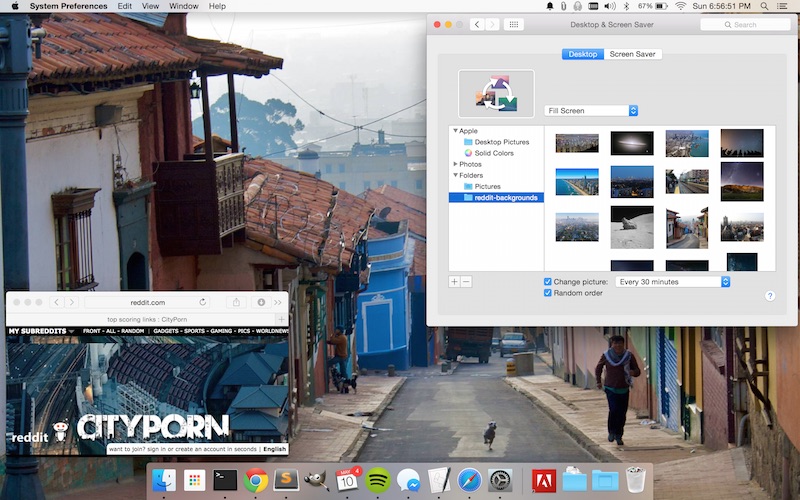Go forward in System Preferences toolbar
800x500 pixels.
[492, 24]
